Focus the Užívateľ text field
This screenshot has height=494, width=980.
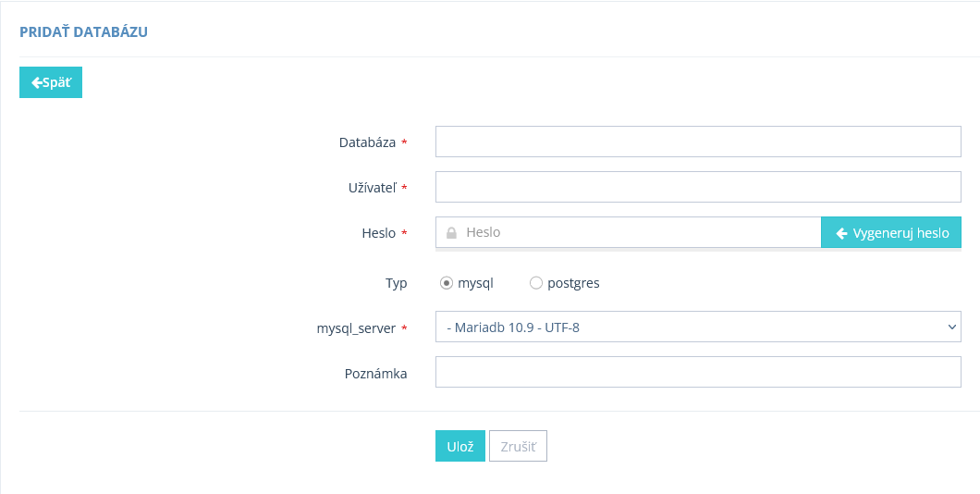(x=698, y=187)
